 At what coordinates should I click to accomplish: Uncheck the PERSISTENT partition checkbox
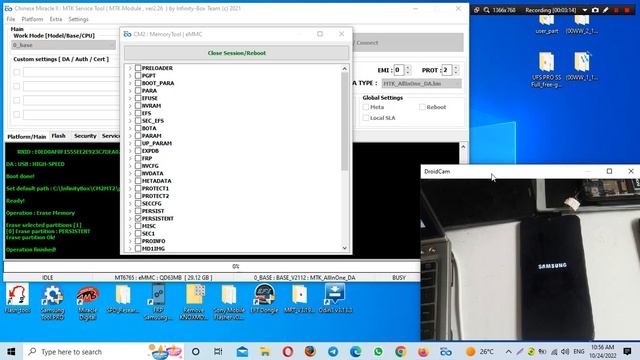click(x=138, y=218)
